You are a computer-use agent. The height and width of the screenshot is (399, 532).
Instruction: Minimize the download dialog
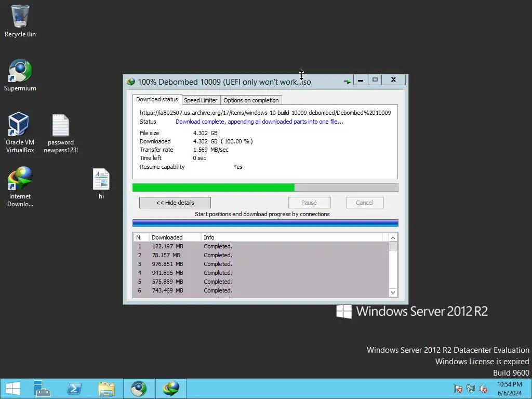pyautogui.click(x=361, y=80)
